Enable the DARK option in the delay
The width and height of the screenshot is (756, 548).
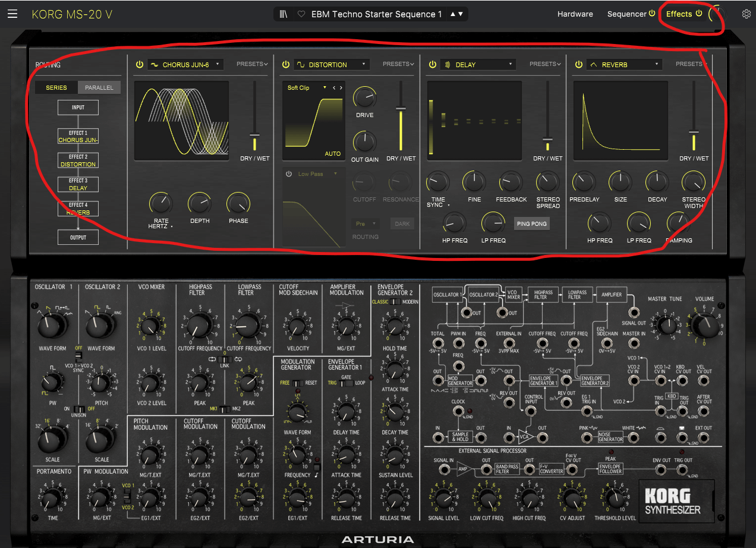pos(402,223)
